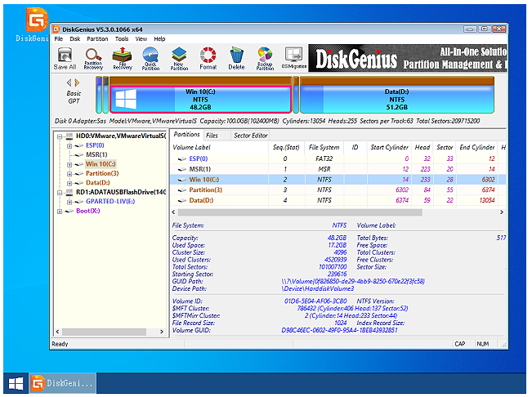The image size is (532, 397).
Task: Click right arrow of tree panel scrollbar
Action: point(162,332)
